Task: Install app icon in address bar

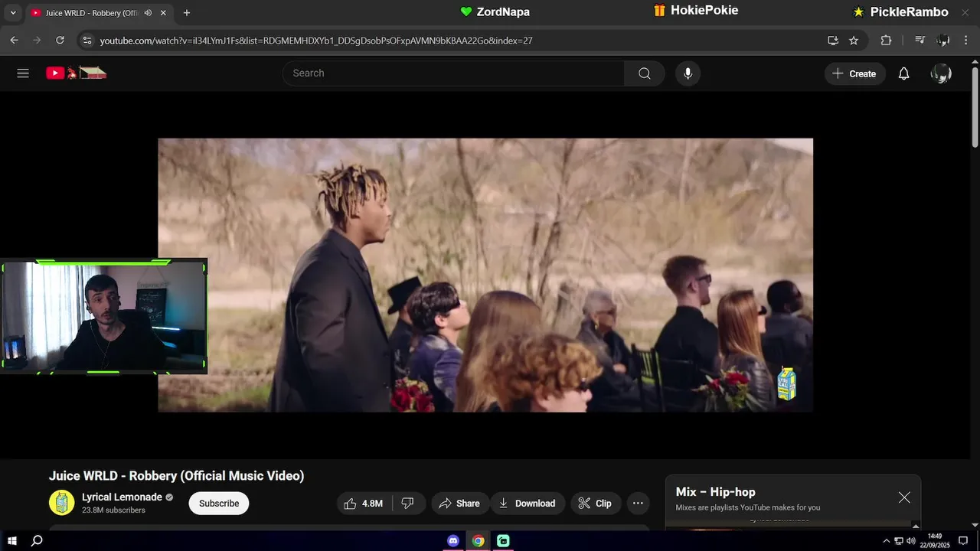Action: tap(833, 41)
